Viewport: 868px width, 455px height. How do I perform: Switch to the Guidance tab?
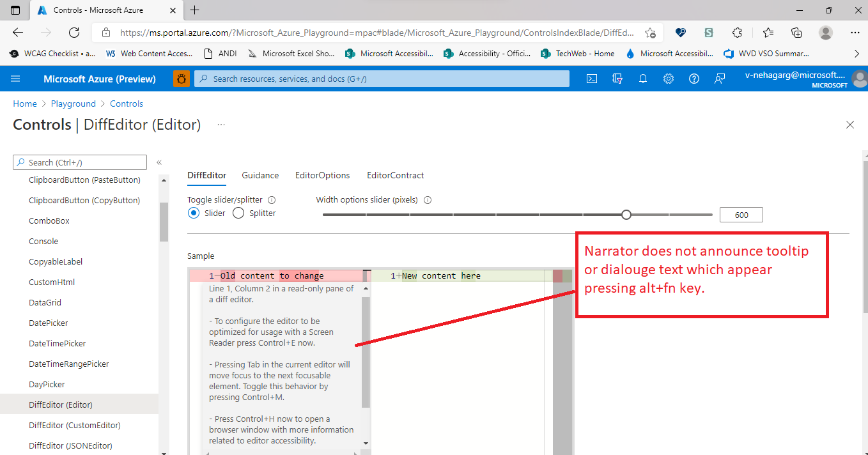pyautogui.click(x=260, y=175)
